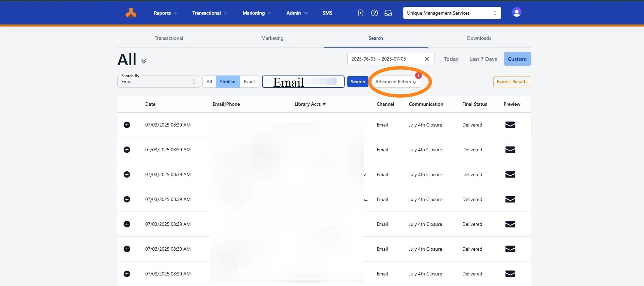Click the Export Results button
Screen dimensions: 644x286
tap(512, 82)
